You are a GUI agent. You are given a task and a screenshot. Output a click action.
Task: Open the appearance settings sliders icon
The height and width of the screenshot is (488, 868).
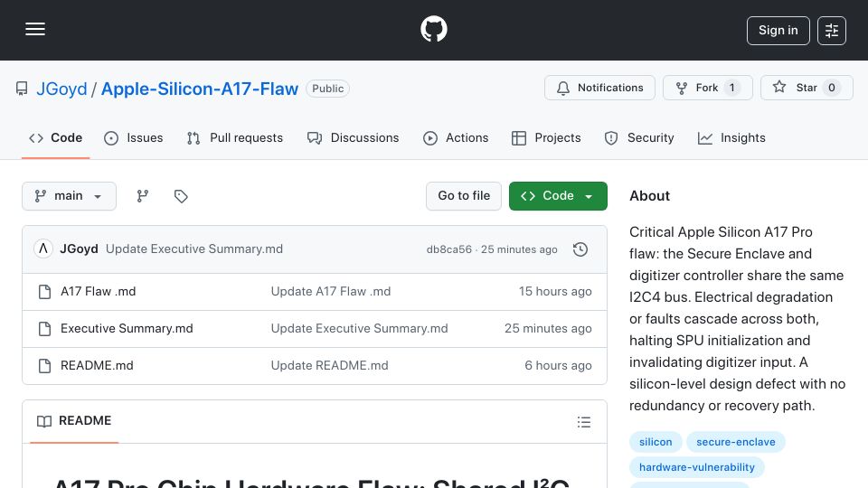pyautogui.click(x=832, y=31)
